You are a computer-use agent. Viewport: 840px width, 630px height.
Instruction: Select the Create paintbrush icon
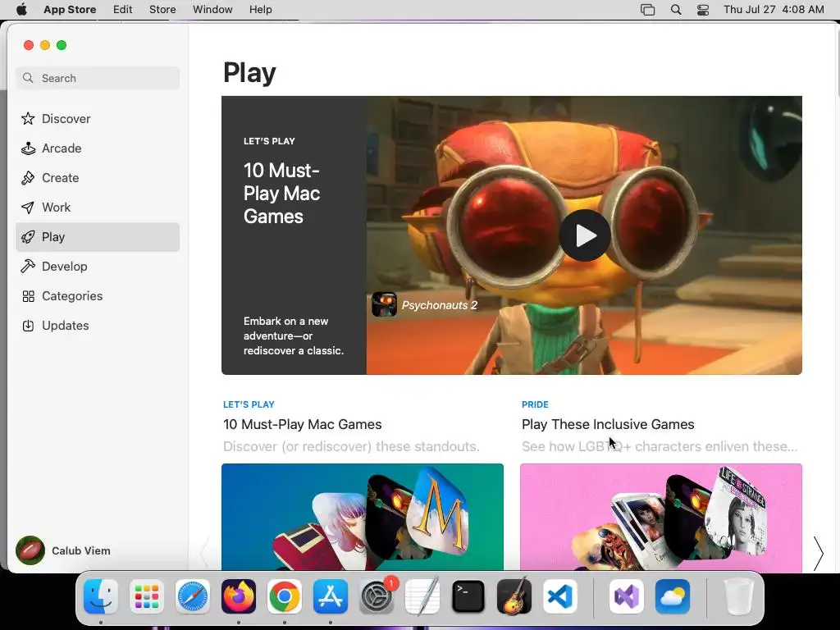(x=28, y=177)
